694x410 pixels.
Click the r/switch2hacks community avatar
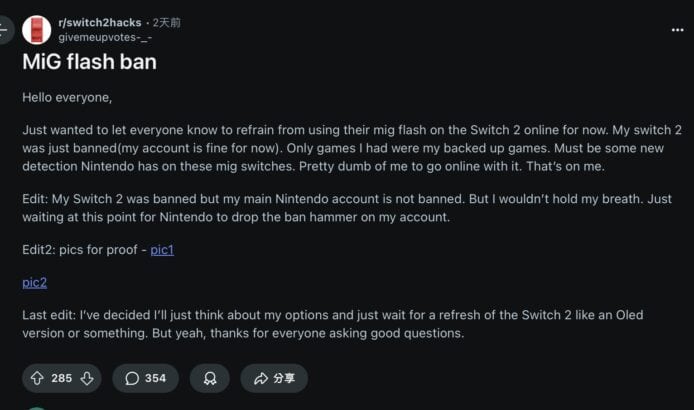(37, 29)
